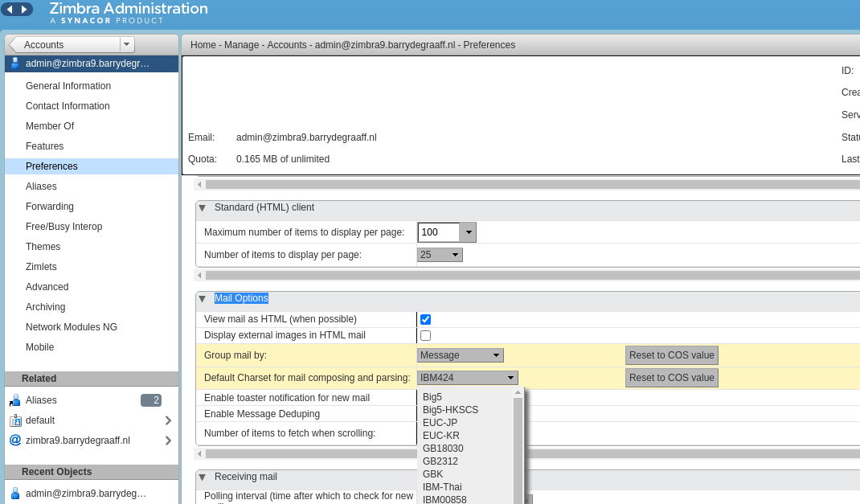This screenshot has height=504, width=860.
Task: Enable Display external images in HTML mail
Action: (x=426, y=336)
